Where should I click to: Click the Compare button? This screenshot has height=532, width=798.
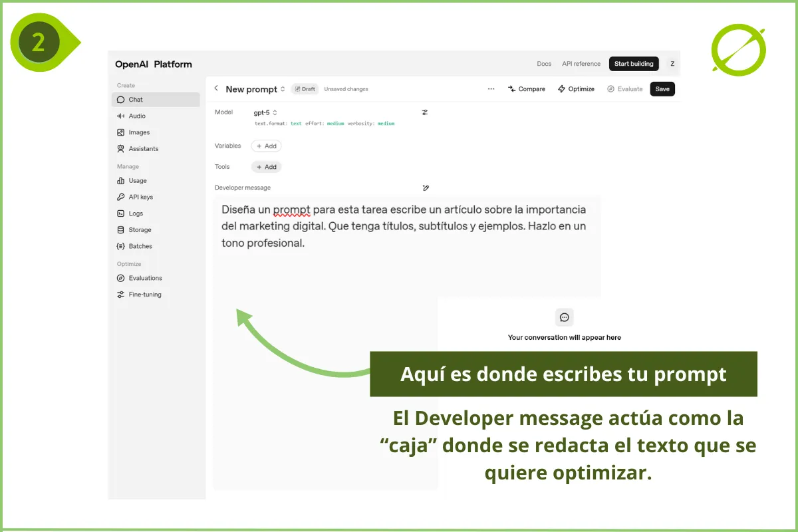pos(527,89)
